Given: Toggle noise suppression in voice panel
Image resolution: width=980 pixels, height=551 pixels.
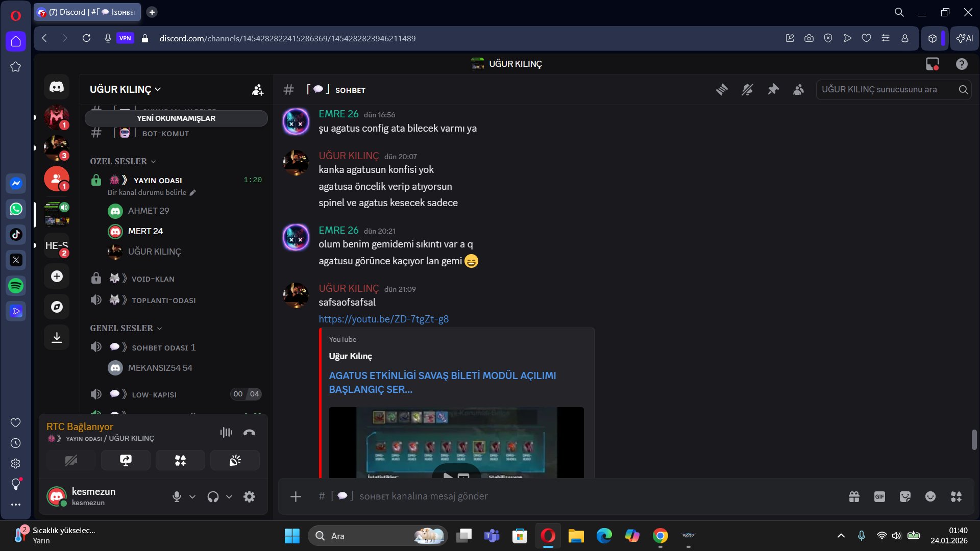Looking at the screenshot, I should point(226,433).
